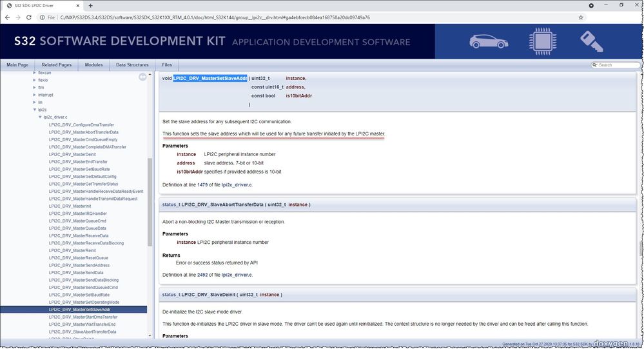Select LPI2C_DRV_MasterInit in the tree
This screenshot has width=644, height=349.
70,206
